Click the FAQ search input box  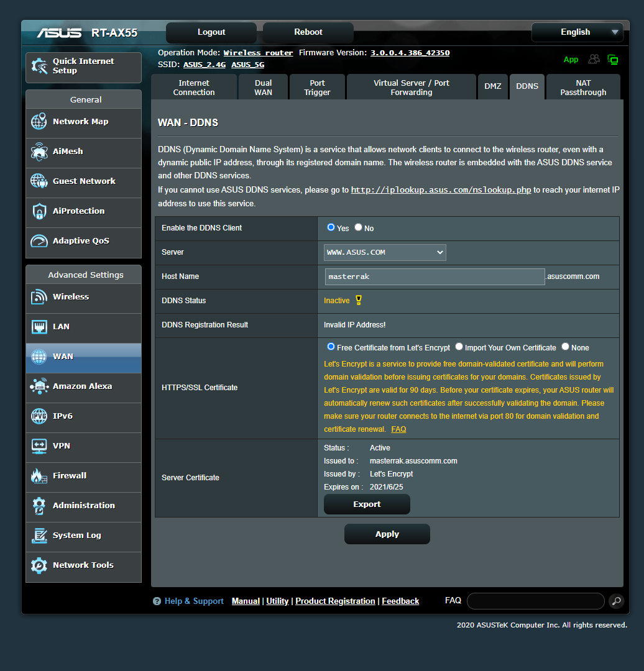point(536,601)
